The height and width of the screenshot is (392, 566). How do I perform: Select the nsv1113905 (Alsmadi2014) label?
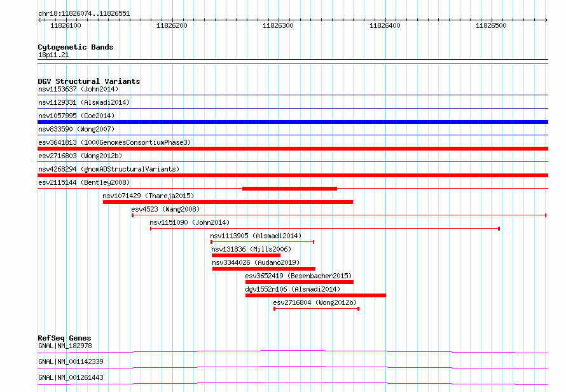(x=256, y=236)
